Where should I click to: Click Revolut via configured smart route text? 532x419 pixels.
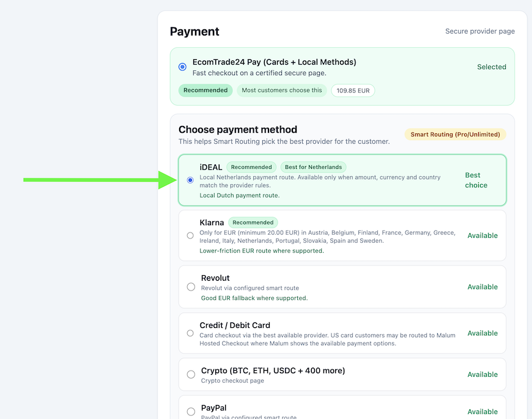pyautogui.click(x=250, y=288)
